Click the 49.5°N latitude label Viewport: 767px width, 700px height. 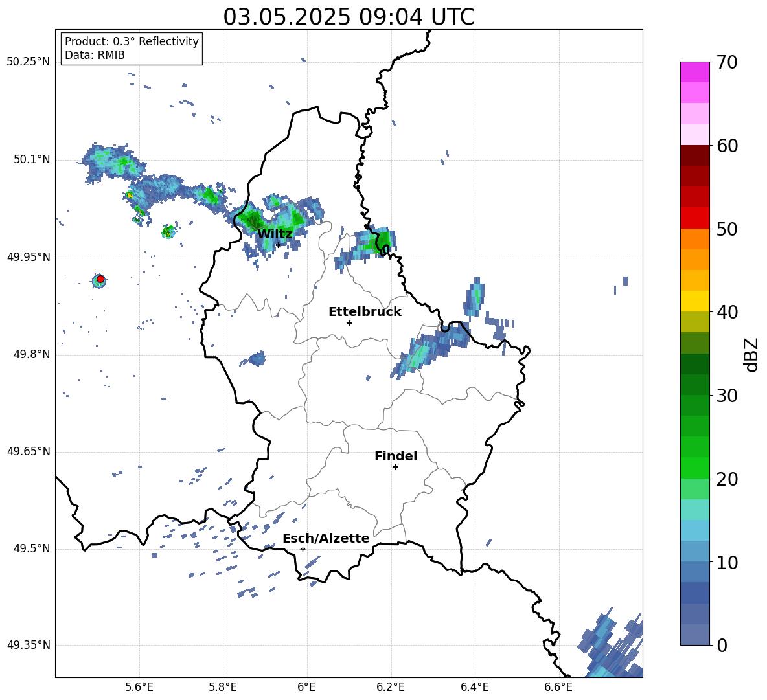[32, 548]
